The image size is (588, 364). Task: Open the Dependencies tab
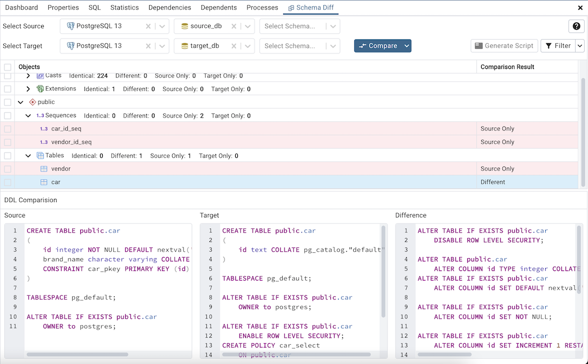169,7
